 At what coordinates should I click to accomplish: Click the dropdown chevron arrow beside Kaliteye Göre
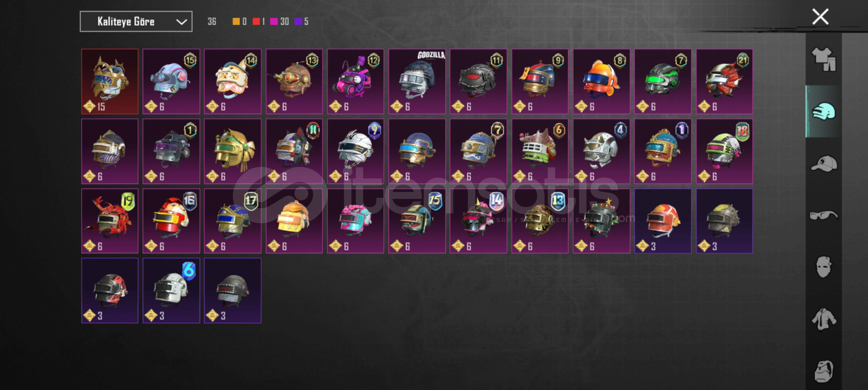[x=181, y=22]
